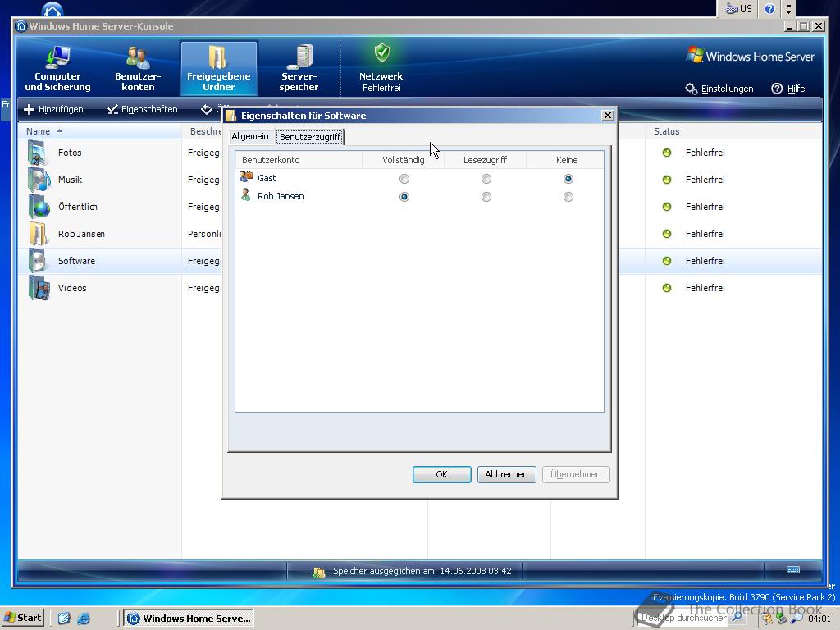Open the Benutzerkonten section
Viewport: 840px width, 630px height.
tap(138, 69)
